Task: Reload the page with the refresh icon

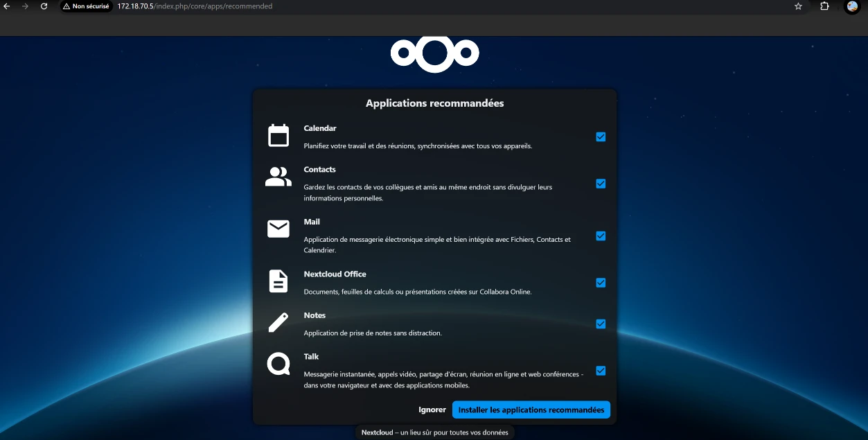Action: 44,6
